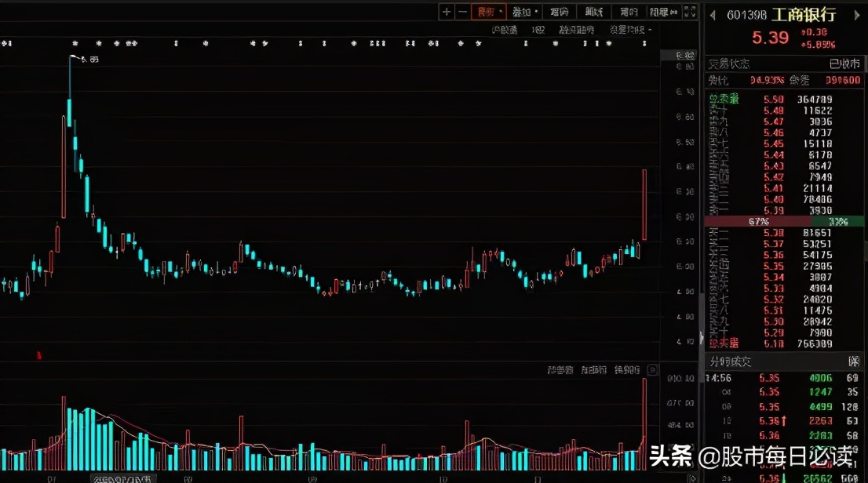Click the up/down period stepper icon at toolbar right
The height and width of the screenshot is (483, 868).
690,12
